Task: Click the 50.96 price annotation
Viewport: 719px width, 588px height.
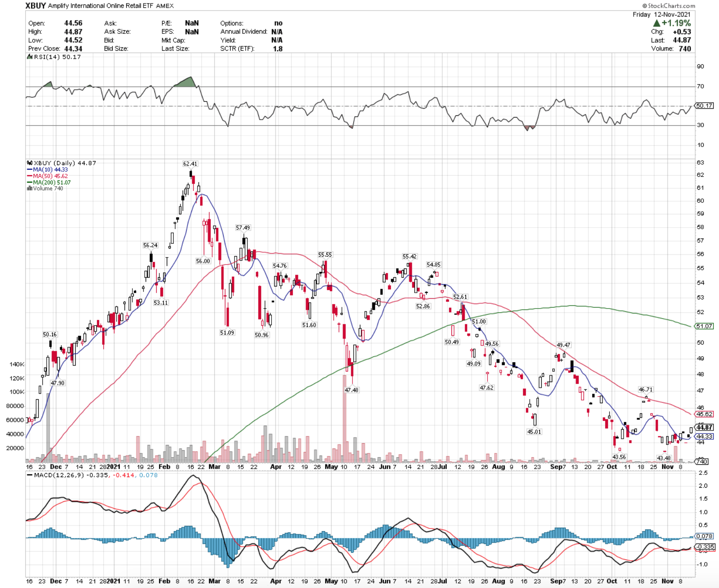Action: pyautogui.click(x=261, y=335)
